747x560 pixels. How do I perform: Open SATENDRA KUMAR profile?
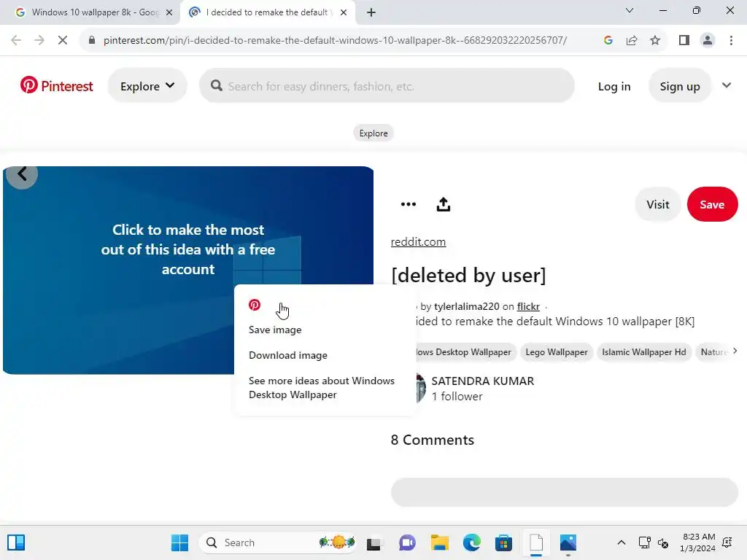[482, 381]
